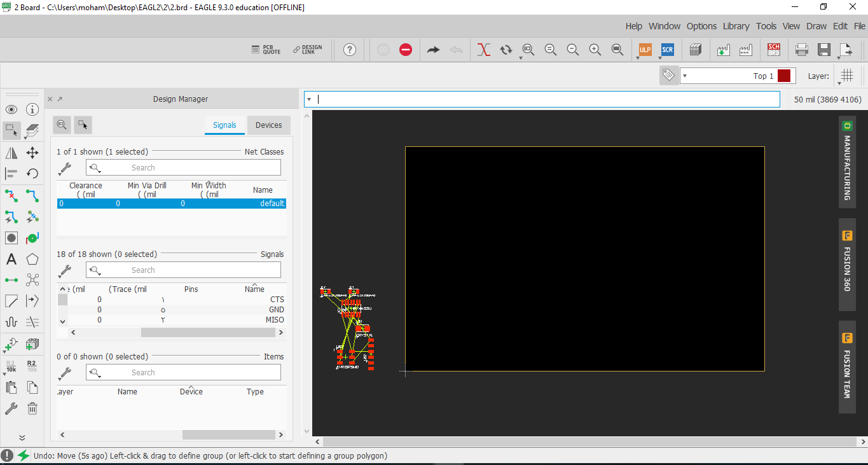Select the Rotate tool
868x465 pixels.
pos(32,174)
